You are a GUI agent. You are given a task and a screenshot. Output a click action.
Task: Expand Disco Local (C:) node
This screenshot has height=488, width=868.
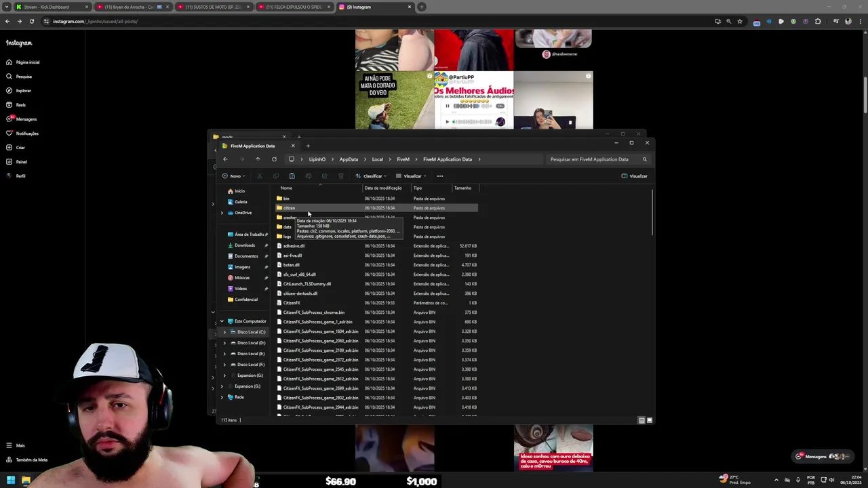224,332
